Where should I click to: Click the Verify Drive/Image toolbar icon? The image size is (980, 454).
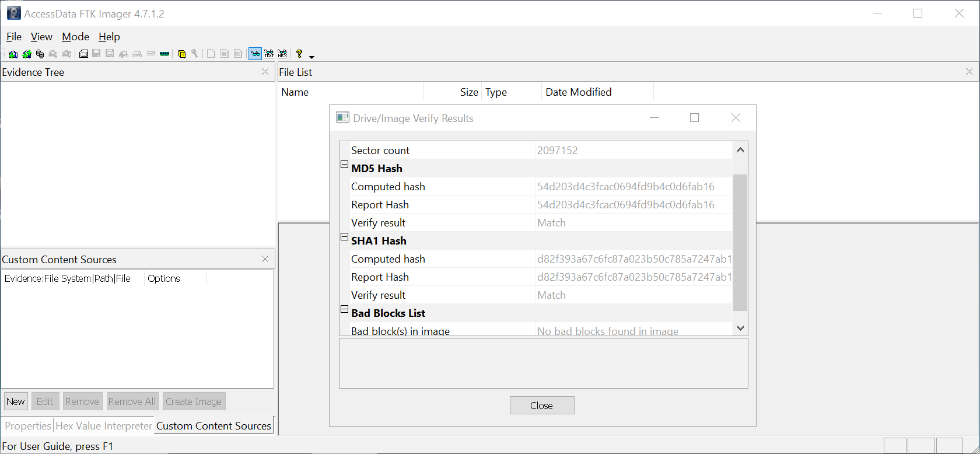(150, 54)
